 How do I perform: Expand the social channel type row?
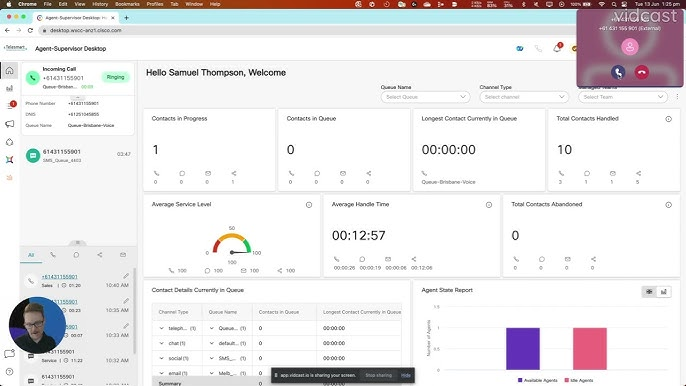tap(161, 358)
